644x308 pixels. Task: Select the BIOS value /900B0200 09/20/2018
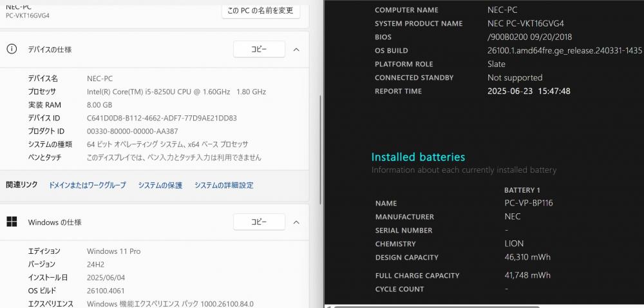(x=529, y=37)
